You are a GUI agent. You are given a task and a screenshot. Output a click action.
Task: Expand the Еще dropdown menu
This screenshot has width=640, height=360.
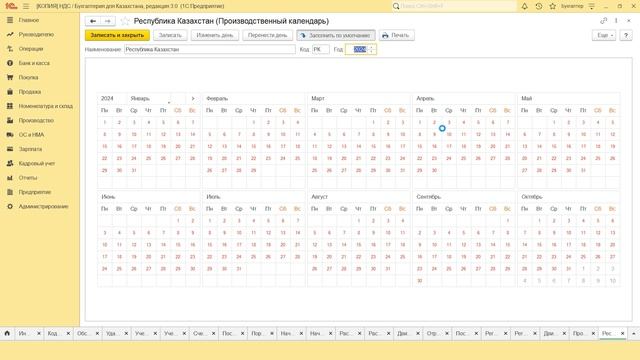pos(604,36)
